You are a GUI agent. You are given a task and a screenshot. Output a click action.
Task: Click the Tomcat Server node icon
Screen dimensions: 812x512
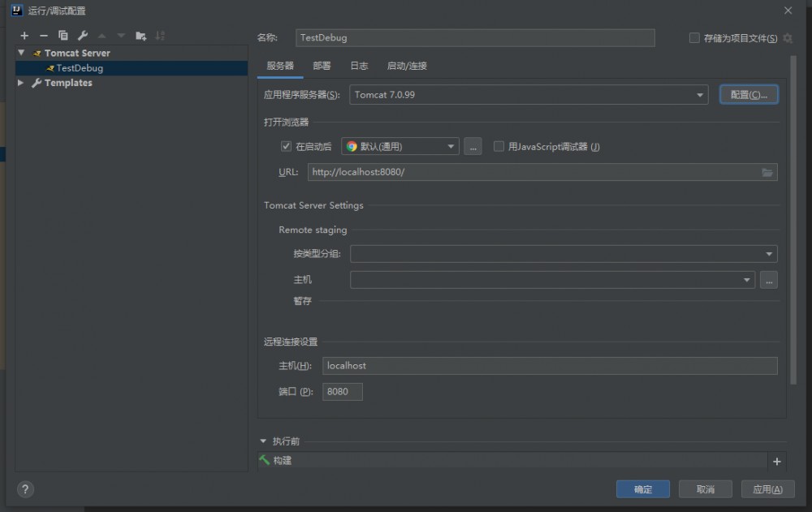point(37,54)
